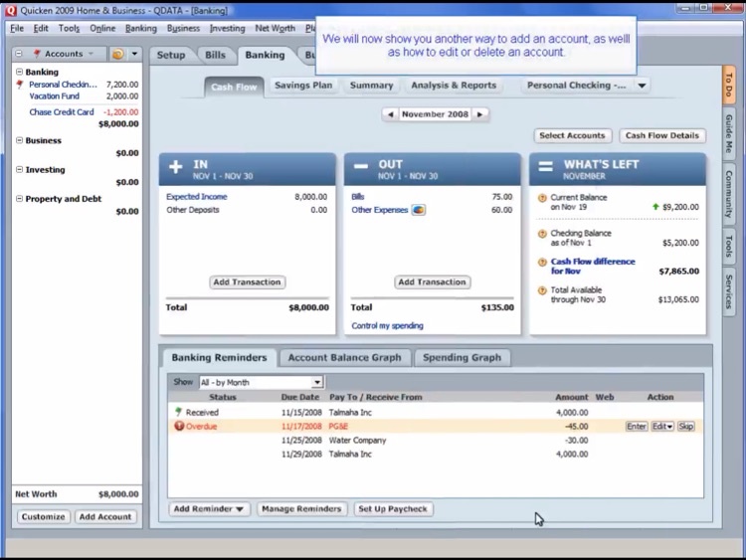Click the orange refresh icon beside Accounts
This screenshot has height=560, width=746.
click(x=117, y=54)
